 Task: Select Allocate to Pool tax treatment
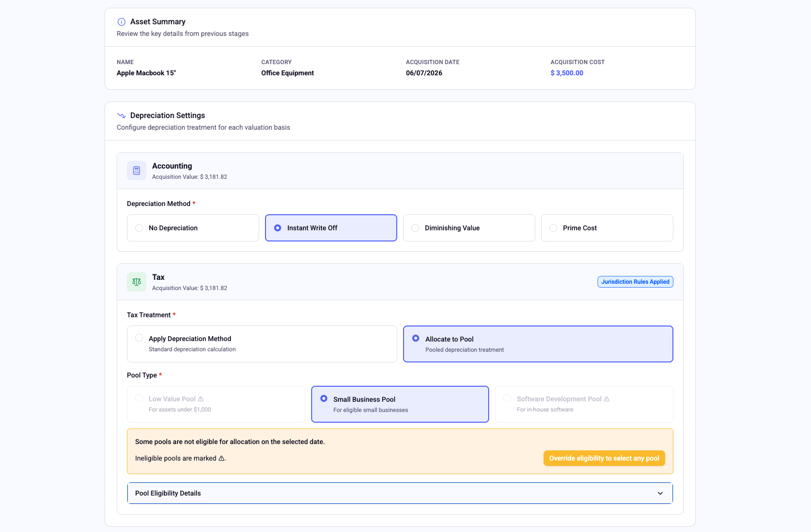(x=538, y=344)
